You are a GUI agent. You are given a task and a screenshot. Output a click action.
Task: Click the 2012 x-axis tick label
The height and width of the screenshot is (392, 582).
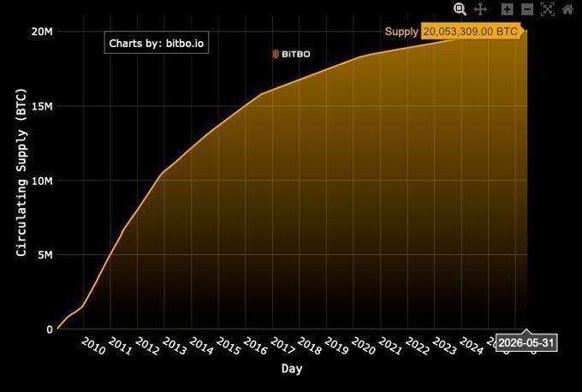[x=147, y=346]
